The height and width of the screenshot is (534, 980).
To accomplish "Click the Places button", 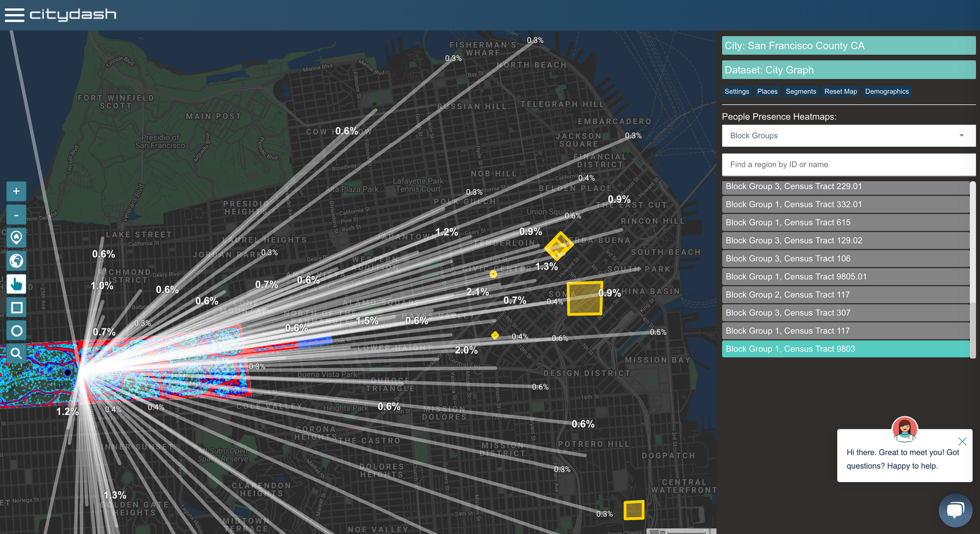I will coord(767,92).
